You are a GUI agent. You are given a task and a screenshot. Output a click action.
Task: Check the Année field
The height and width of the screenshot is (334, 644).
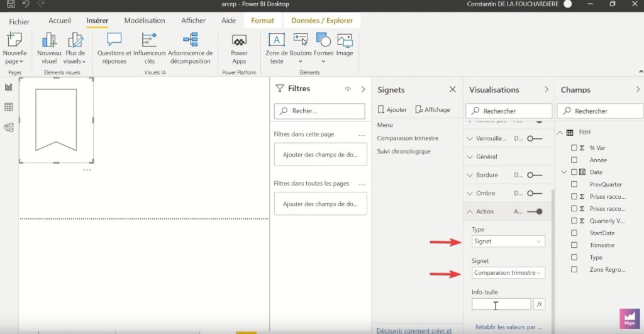[x=574, y=160]
